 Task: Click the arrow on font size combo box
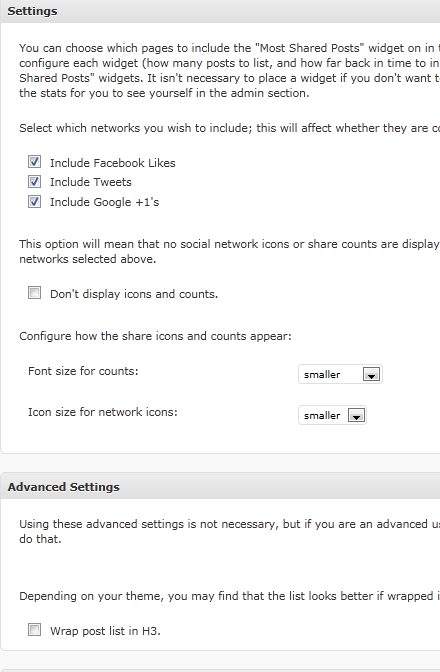(x=371, y=375)
